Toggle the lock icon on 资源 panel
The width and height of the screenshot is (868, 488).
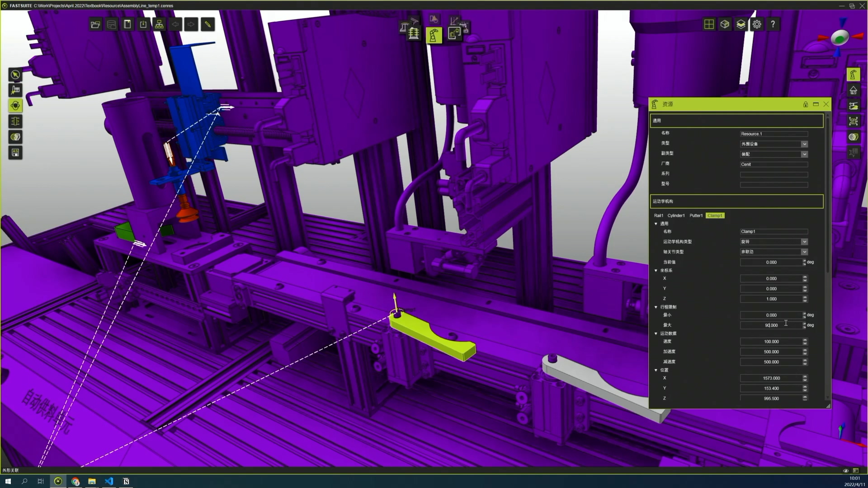805,104
